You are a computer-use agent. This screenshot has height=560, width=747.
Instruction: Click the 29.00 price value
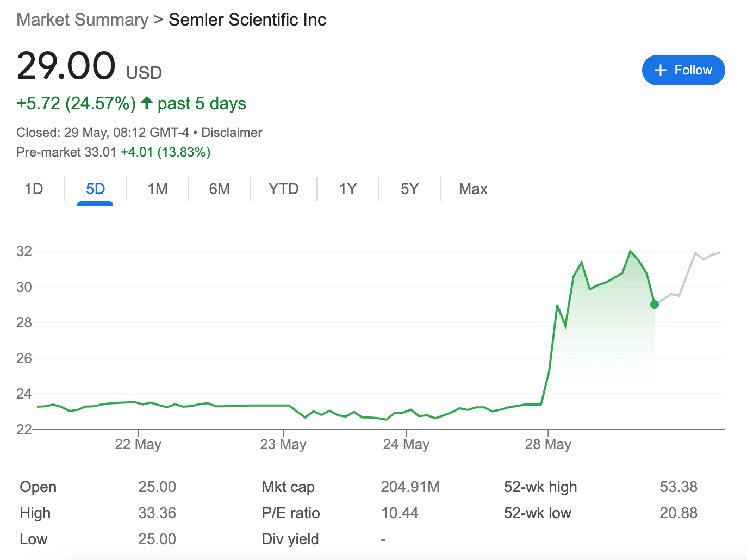click(x=66, y=66)
